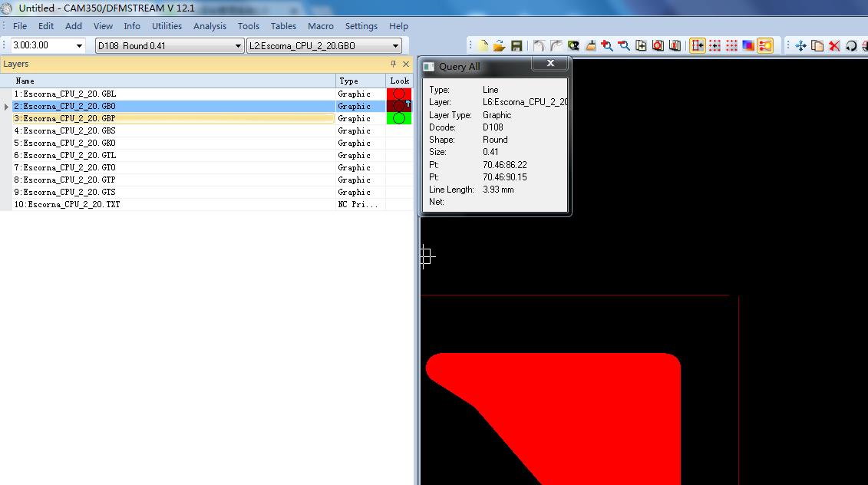Expand the 3.00:3.00 grid spacing dropdown

pos(81,45)
